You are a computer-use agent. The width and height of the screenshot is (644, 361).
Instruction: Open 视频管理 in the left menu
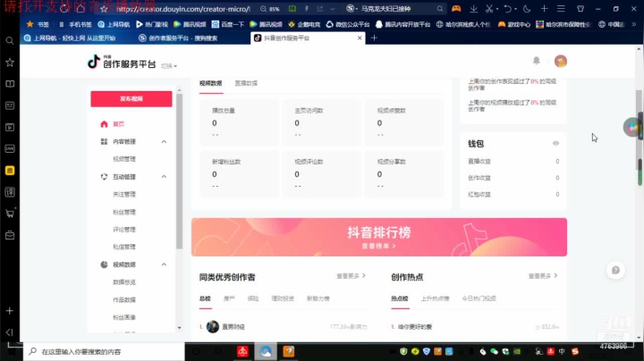[124, 159]
